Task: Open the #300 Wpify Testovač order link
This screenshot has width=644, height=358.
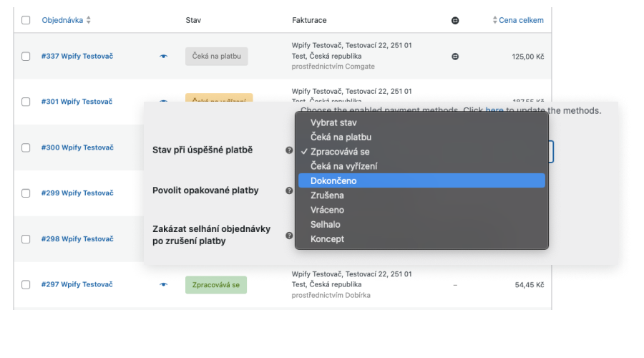Action: click(x=77, y=147)
